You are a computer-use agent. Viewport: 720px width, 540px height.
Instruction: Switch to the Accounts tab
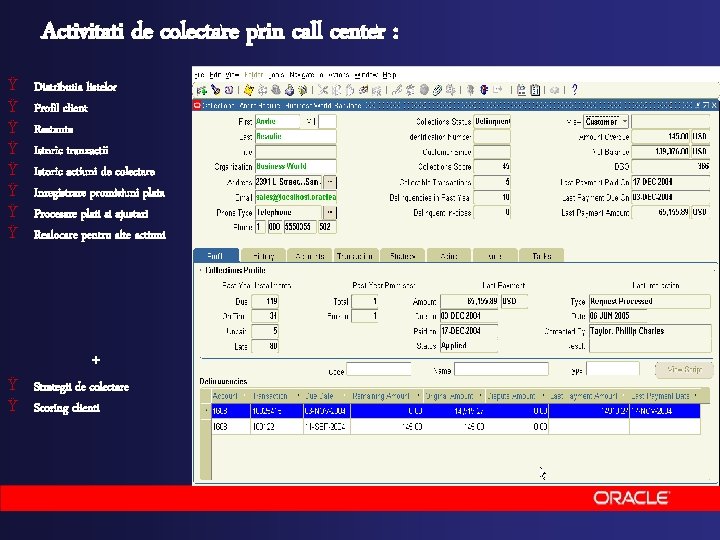point(310,256)
